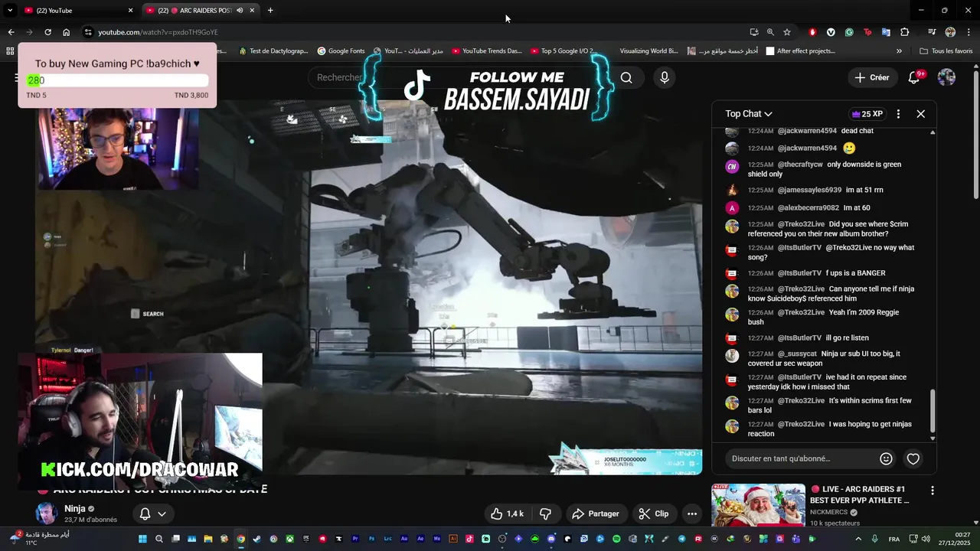Open the Ninja channel avatar
The height and width of the screenshot is (551, 980).
47,514
